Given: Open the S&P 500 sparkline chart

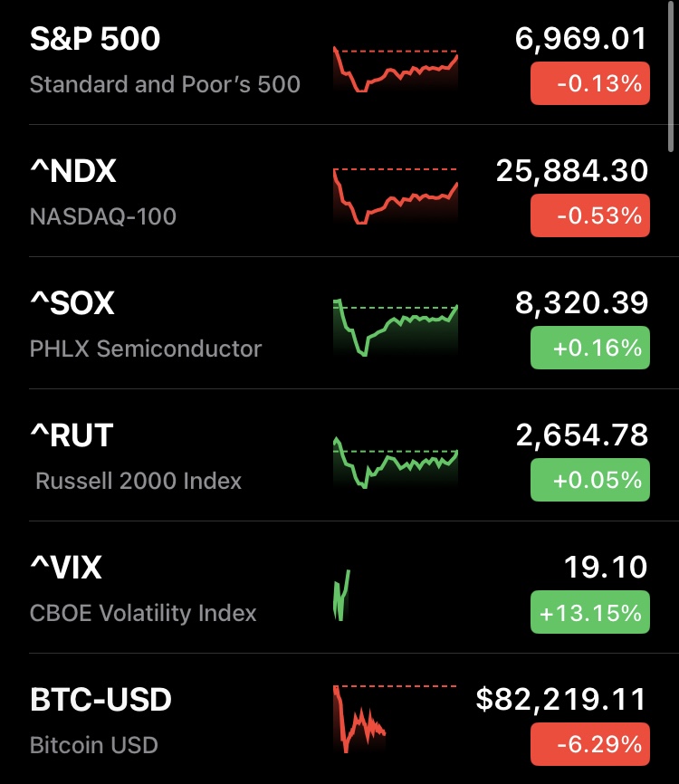Looking at the screenshot, I should pyautogui.click(x=396, y=68).
